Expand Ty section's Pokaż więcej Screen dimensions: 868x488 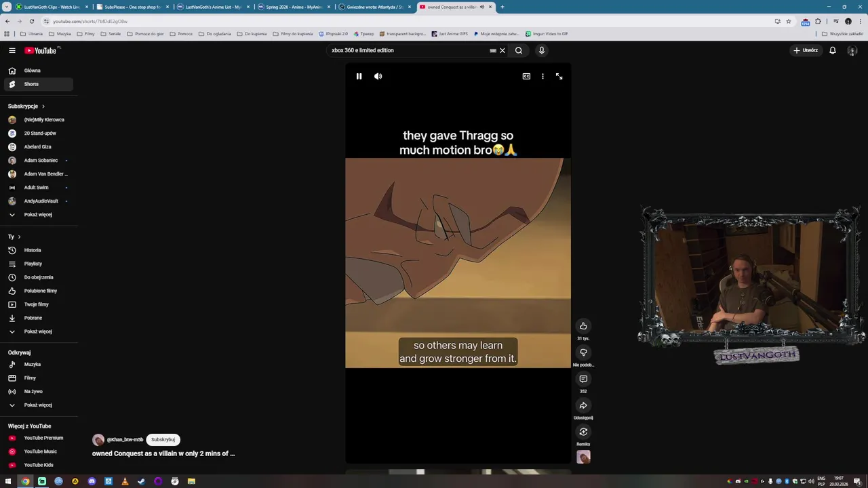(38, 331)
